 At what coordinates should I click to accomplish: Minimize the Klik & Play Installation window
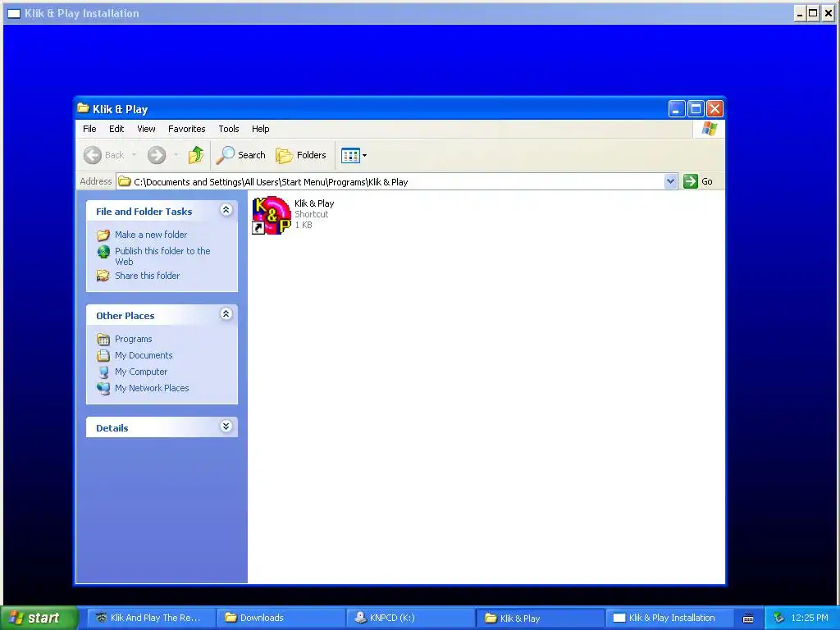click(800, 13)
